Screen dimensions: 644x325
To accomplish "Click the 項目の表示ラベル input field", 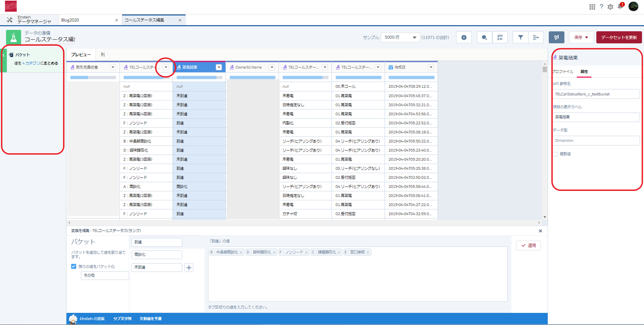I will point(596,117).
